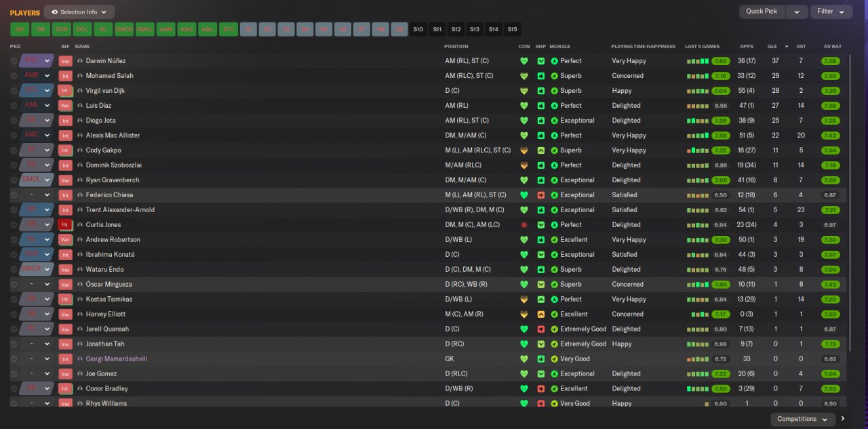Click Cody Gakpo's last 5 games bars
868x429 pixels.
(697, 150)
